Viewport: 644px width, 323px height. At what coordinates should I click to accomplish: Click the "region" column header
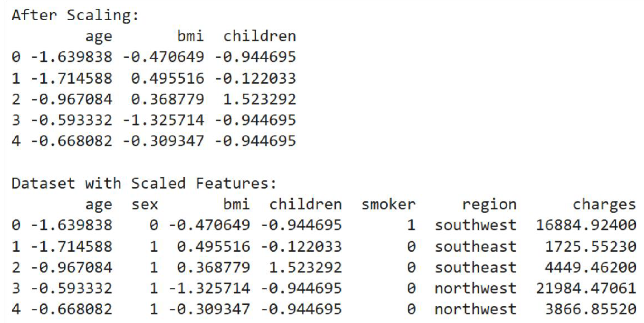(x=489, y=205)
